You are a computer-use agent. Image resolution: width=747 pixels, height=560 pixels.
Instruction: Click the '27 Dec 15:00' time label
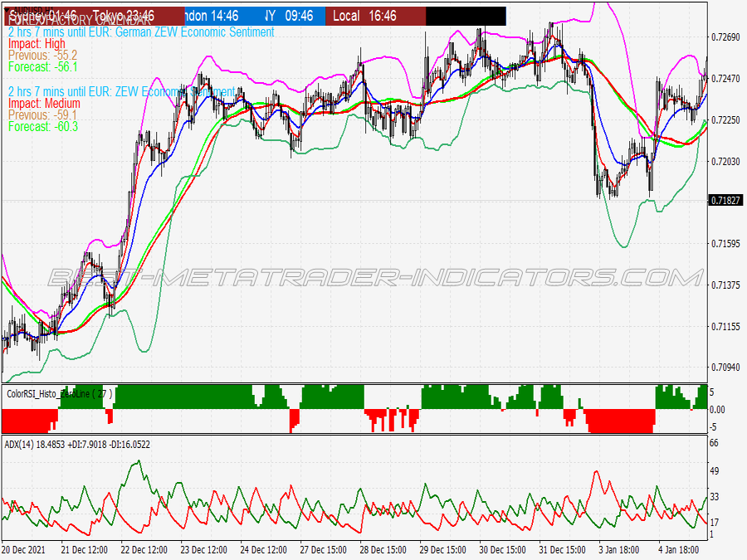click(x=324, y=550)
